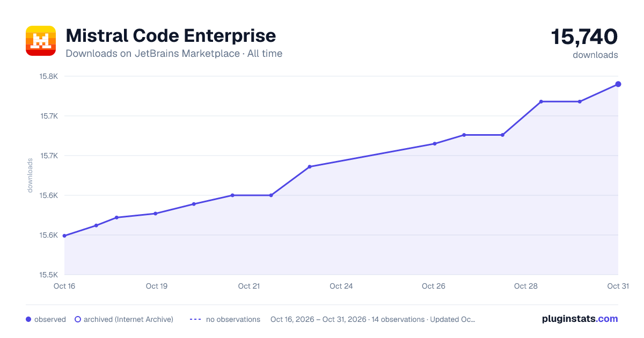
Task: Click the 'downloads' caption under 15,740
Action: [596, 55]
